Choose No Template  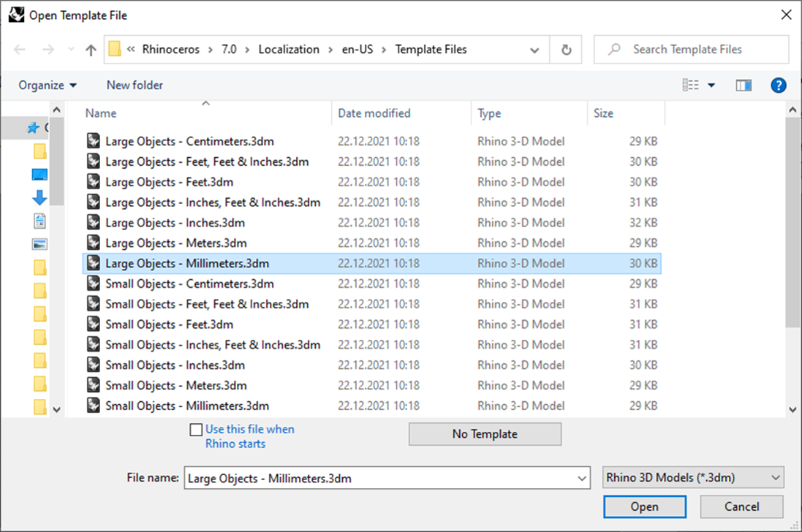485,434
